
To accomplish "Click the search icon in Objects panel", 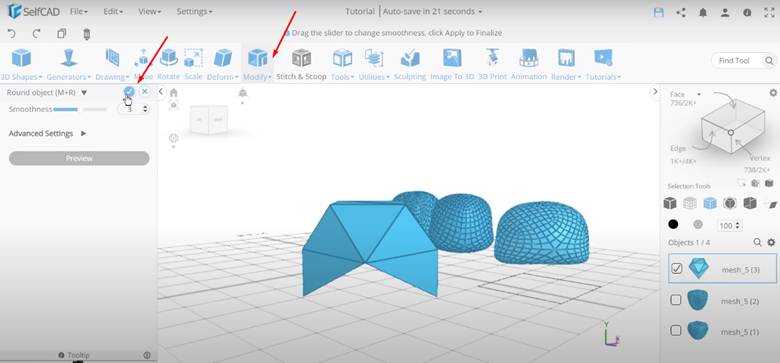I will point(757,242).
